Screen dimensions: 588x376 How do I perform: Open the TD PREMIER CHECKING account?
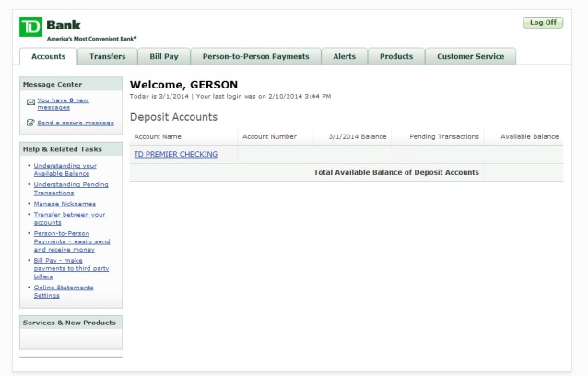tap(175, 154)
